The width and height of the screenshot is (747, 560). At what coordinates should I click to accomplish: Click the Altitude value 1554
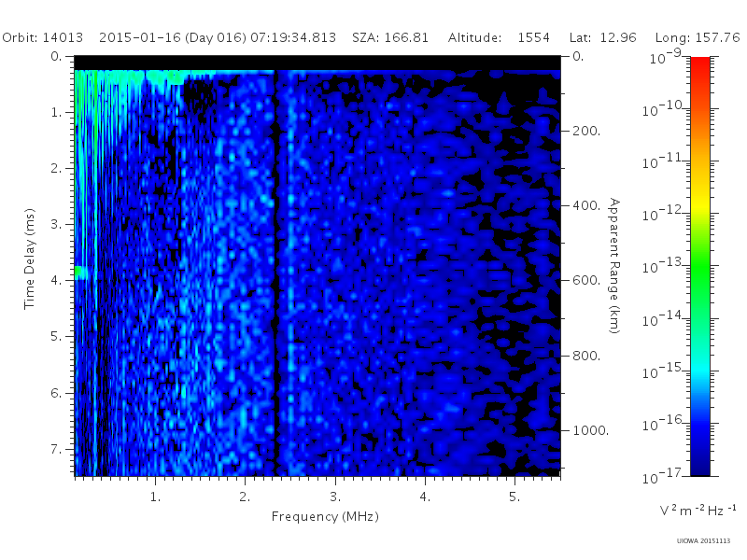533,37
